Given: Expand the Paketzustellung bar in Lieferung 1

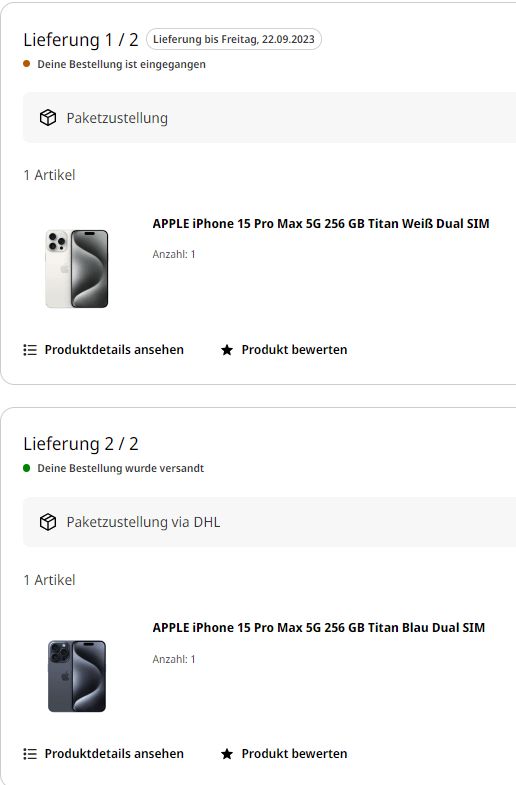Looking at the screenshot, I should (x=269, y=118).
